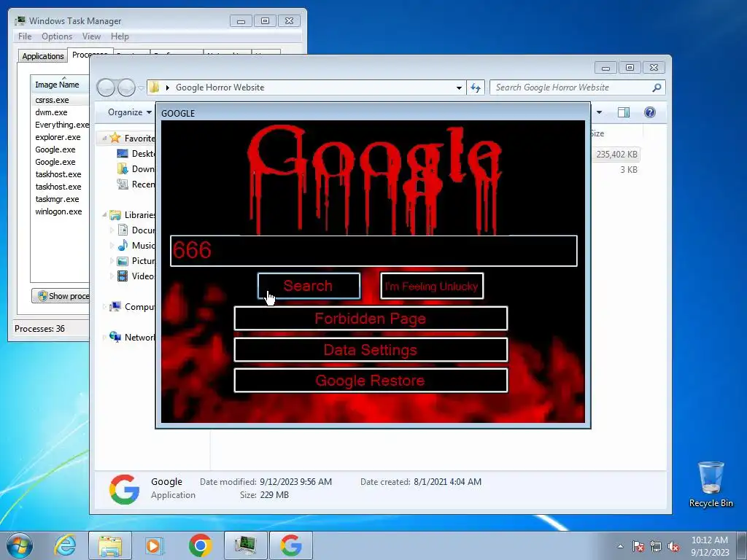
Task: Refresh the Explorer folder view
Action: coord(476,87)
